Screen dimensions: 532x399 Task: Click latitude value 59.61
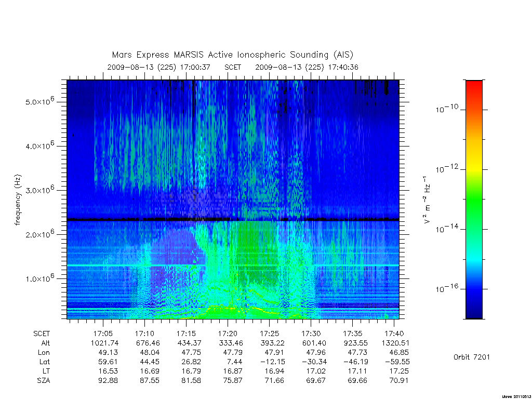108,362
